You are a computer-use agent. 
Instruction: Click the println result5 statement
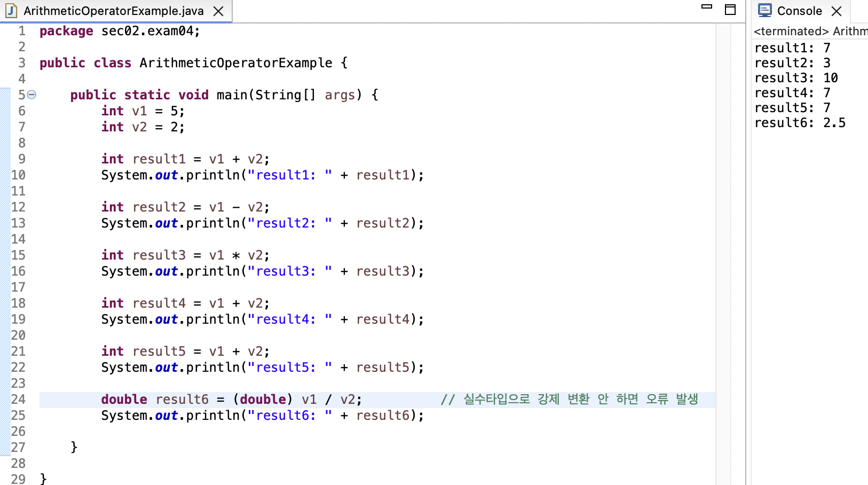click(x=263, y=367)
